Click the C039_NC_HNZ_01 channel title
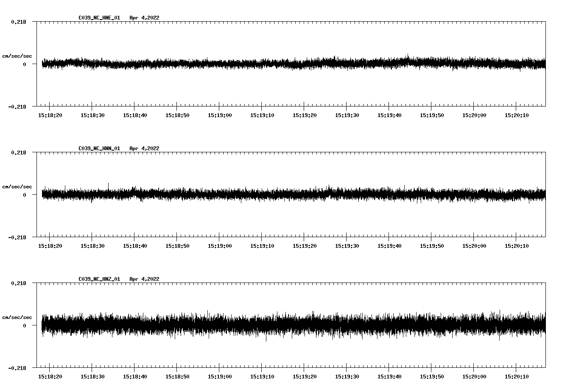 [99, 279]
